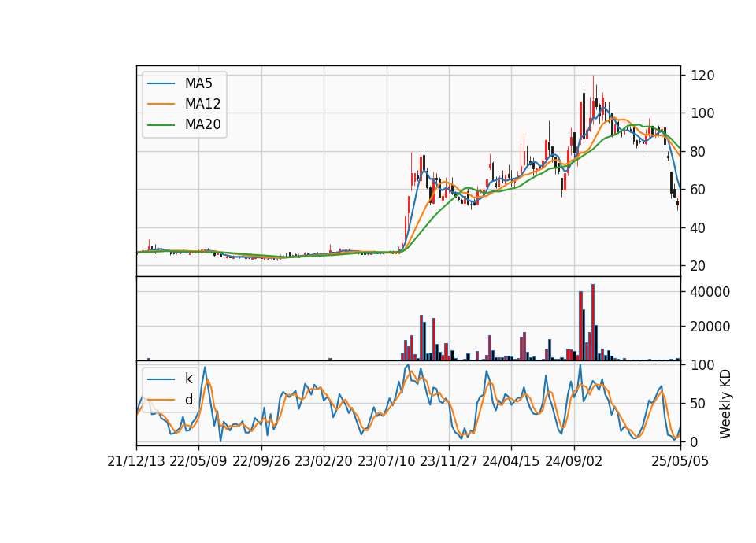The height and width of the screenshot is (543, 756).
Task: Click the 80 price axis label
Action: point(699,151)
